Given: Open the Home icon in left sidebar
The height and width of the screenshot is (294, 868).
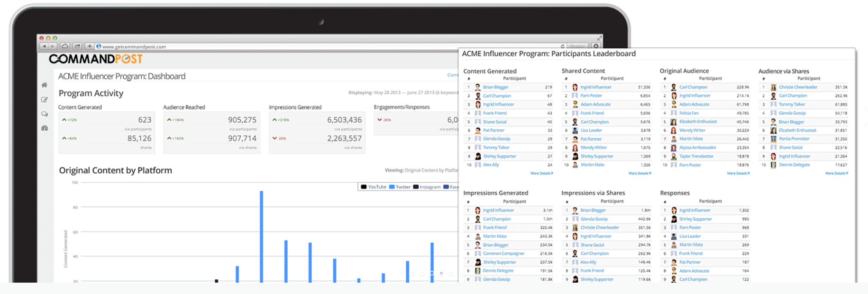Looking at the screenshot, I should point(45,85).
